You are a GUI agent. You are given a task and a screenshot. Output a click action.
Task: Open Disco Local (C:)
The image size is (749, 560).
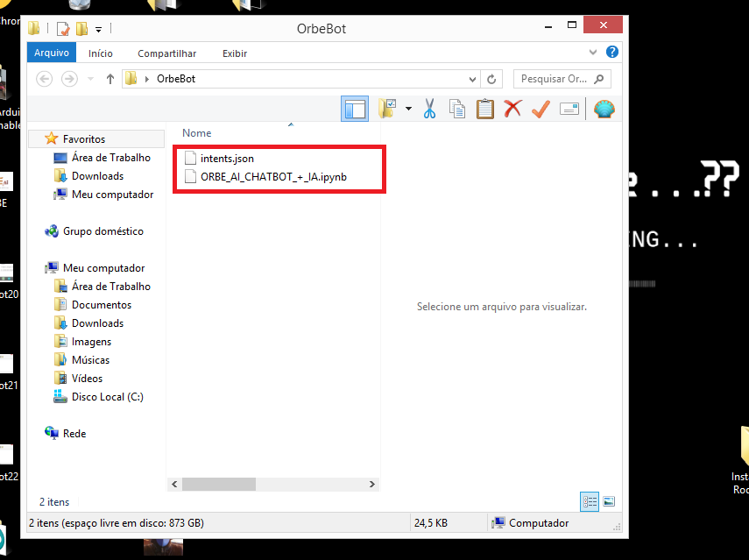(x=107, y=397)
